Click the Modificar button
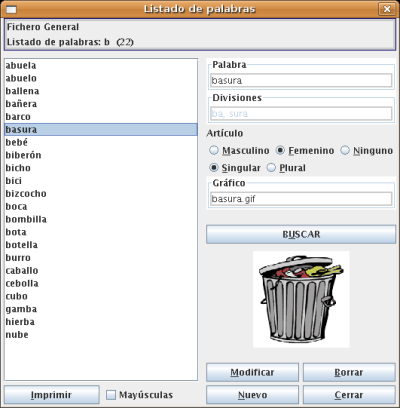The width and height of the screenshot is (400, 408). coord(252,372)
